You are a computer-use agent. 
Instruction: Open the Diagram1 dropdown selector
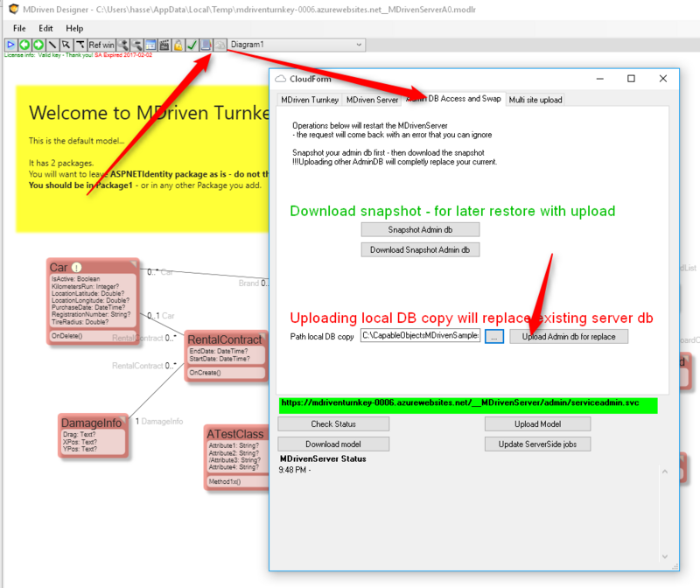(x=297, y=45)
